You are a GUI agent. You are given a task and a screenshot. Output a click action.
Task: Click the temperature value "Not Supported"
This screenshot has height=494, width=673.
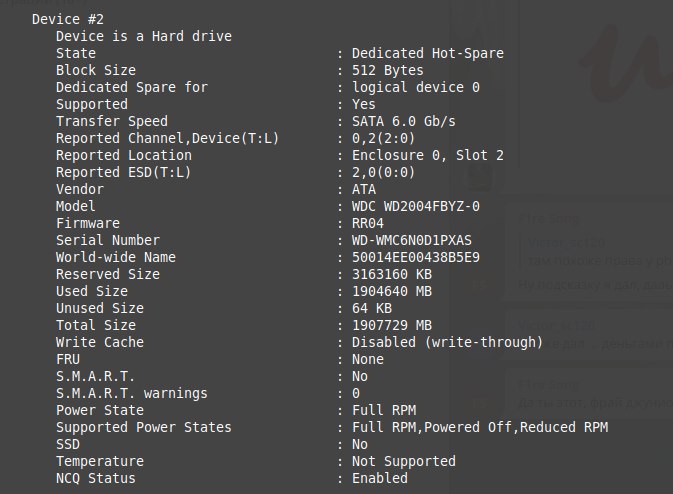(404, 461)
